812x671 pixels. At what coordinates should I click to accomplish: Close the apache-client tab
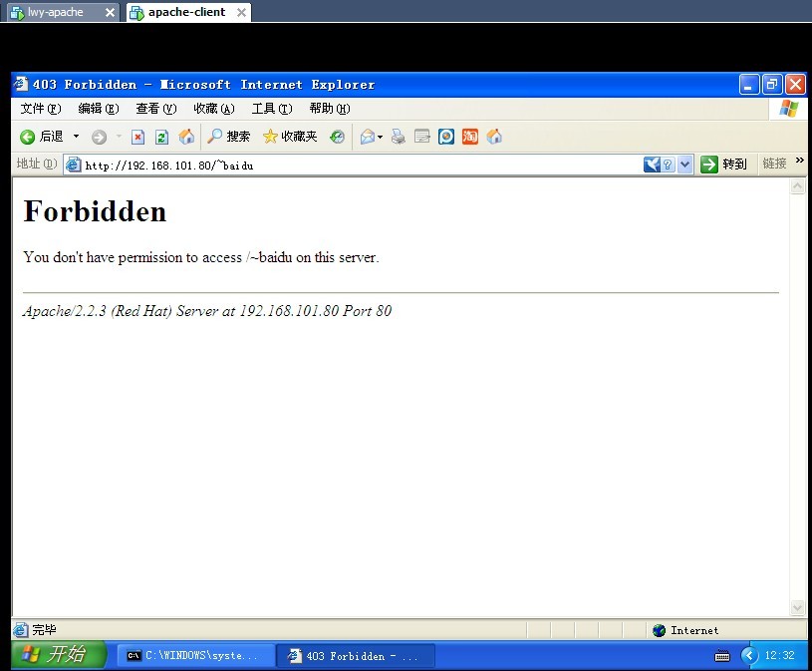coord(241,12)
